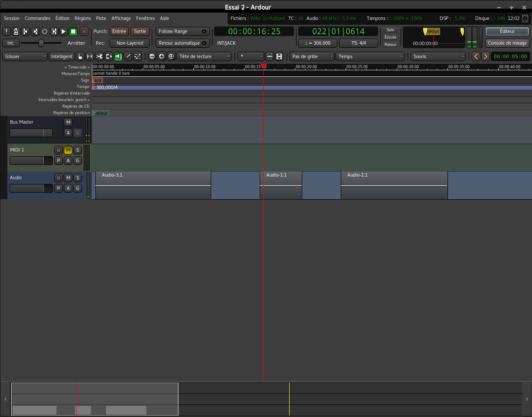
Task: Select the scissors cut tool
Action: coord(99,56)
